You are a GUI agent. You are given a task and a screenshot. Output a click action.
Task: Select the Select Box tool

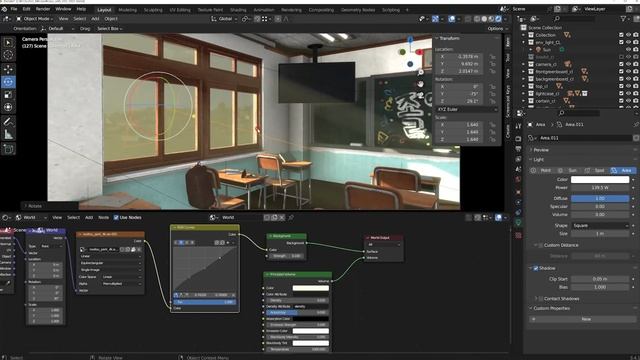pyautogui.click(x=8, y=43)
